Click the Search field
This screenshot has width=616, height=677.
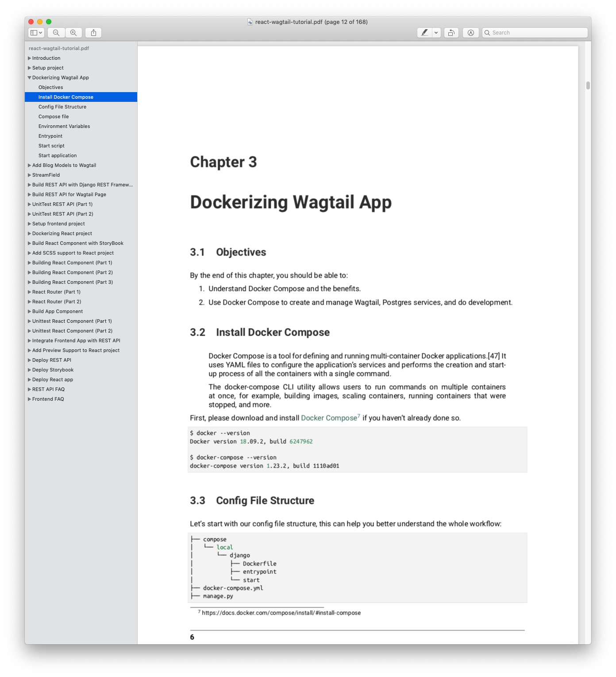[535, 33]
